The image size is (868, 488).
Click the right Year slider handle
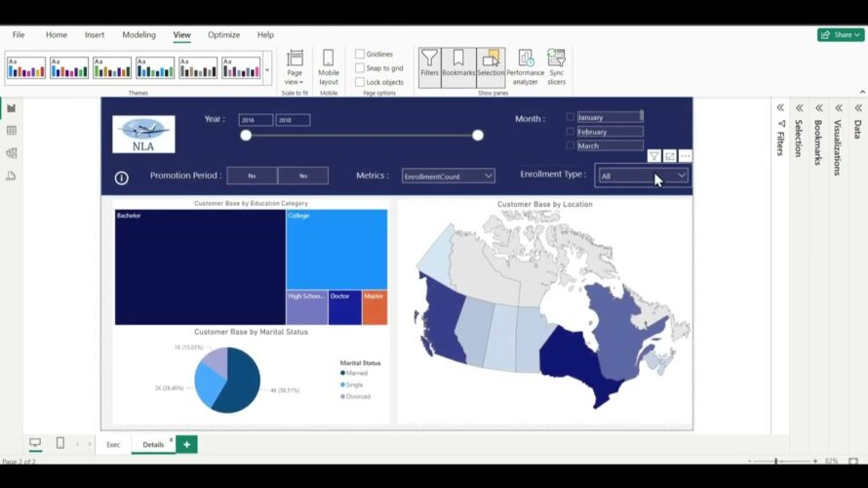pyautogui.click(x=478, y=135)
